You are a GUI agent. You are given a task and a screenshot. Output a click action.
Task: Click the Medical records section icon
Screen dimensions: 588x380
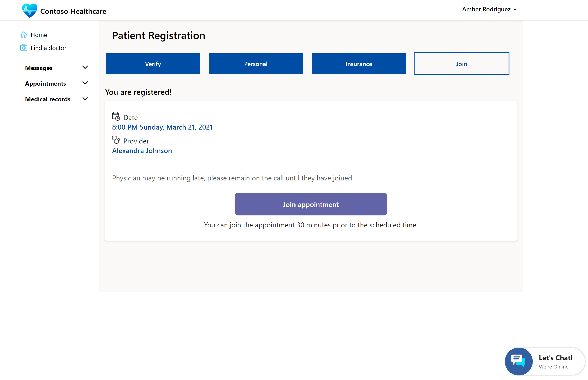click(x=85, y=99)
